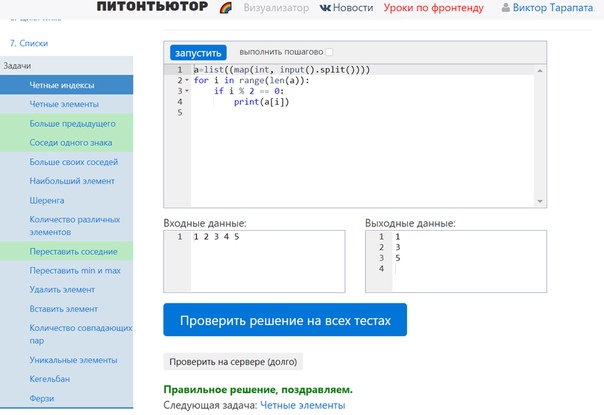Open the Наибольший элемент task
Screen dimensions: 604x415
click(66, 181)
